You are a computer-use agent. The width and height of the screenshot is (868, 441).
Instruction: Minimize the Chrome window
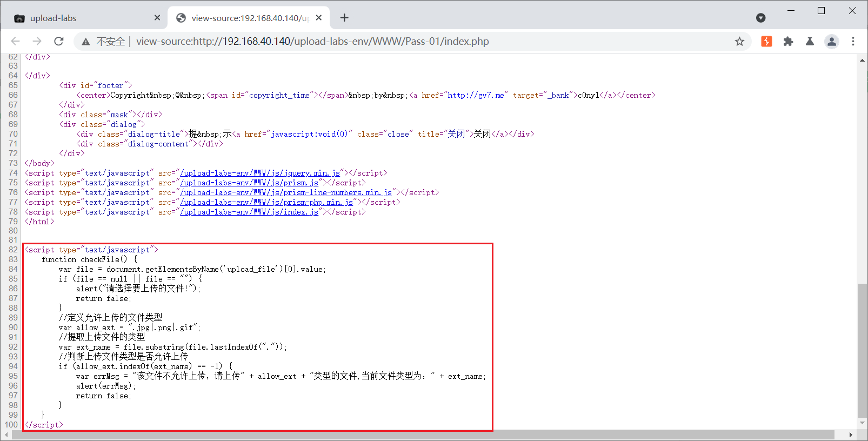(x=791, y=11)
